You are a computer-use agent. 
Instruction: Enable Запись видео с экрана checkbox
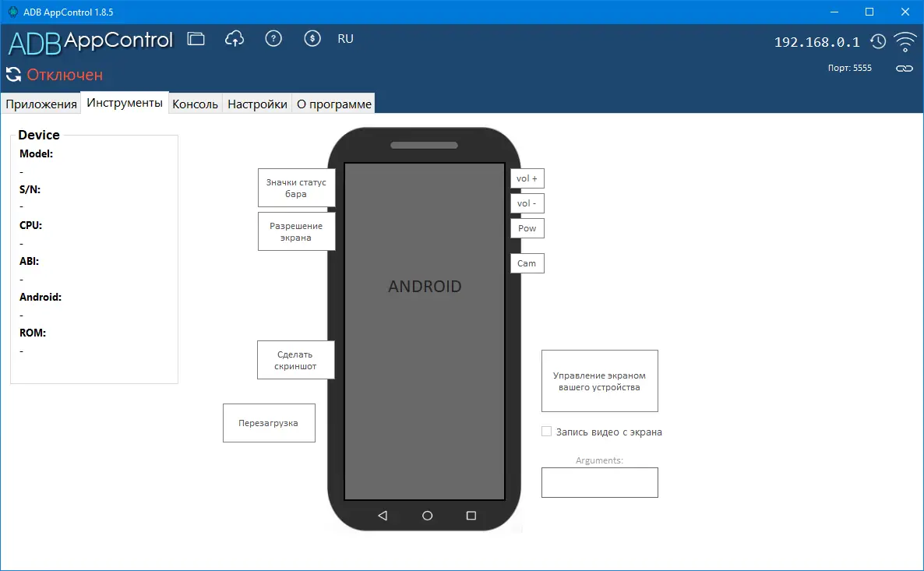(546, 432)
